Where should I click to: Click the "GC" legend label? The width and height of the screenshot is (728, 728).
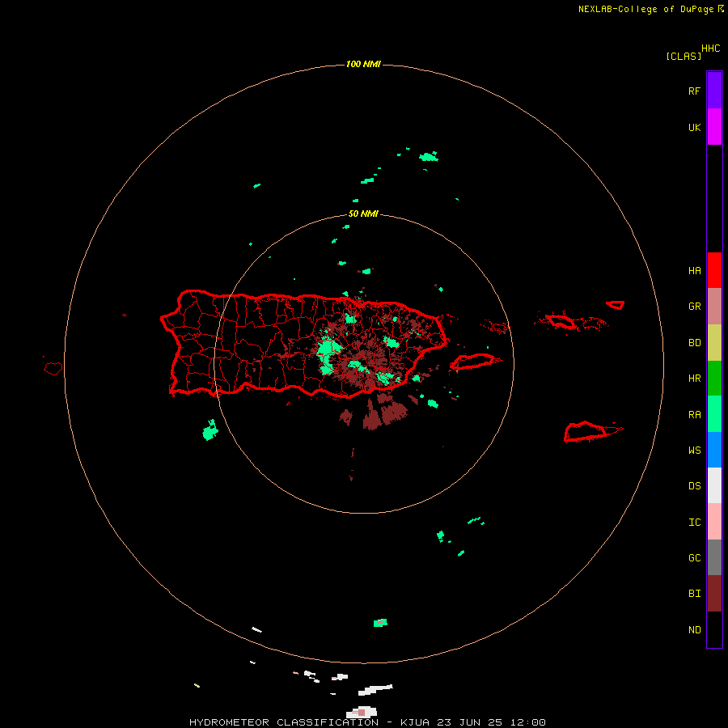click(x=694, y=558)
